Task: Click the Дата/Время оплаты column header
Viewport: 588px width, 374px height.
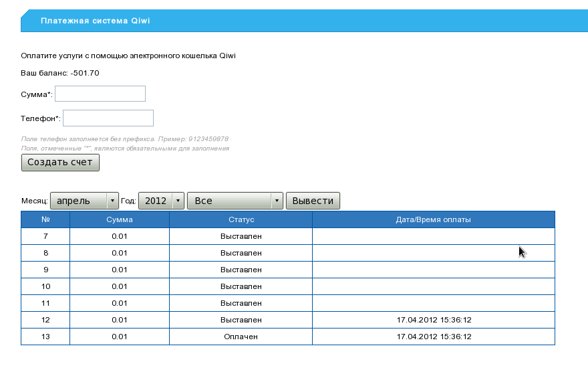Action: click(433, 219)
